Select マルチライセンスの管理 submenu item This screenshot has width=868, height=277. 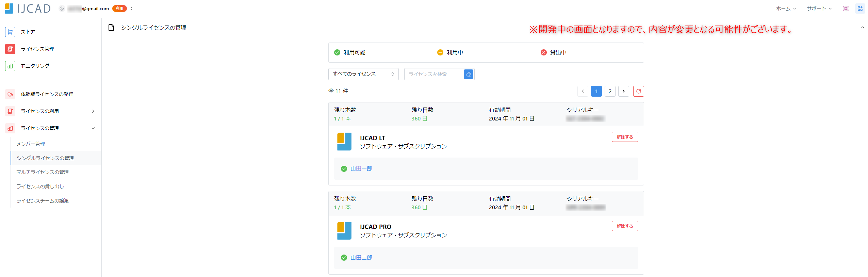[56, 172]
